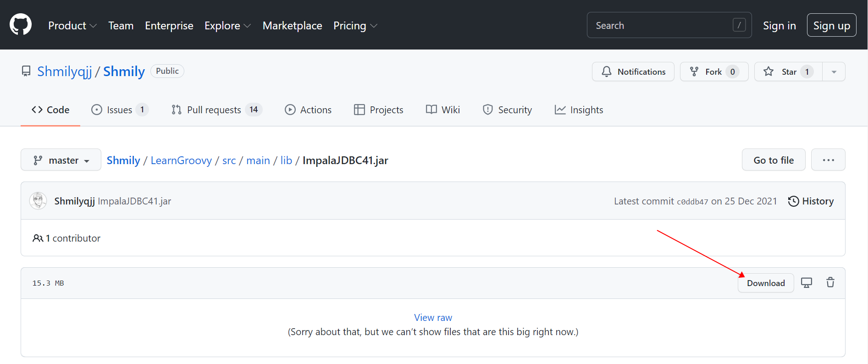
Task: Open the master branch selector
Action: [61, 160]
